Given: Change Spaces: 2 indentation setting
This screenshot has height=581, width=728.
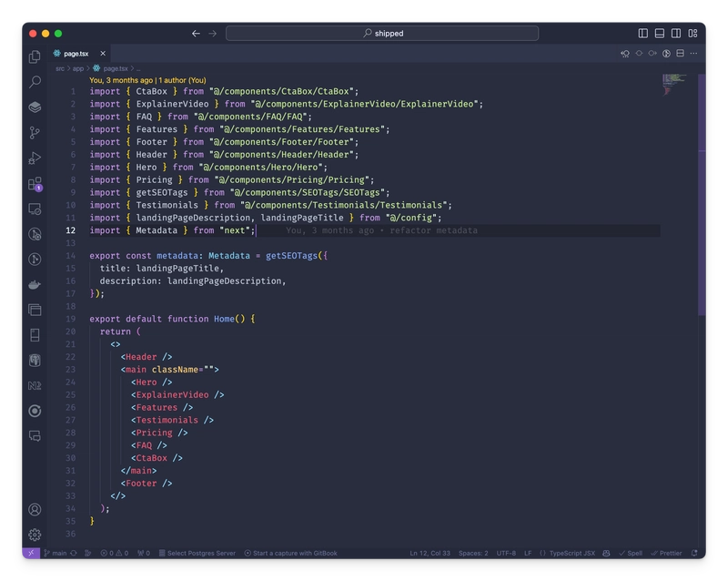Looking at the screenshot, I should (x=473, y=553).
